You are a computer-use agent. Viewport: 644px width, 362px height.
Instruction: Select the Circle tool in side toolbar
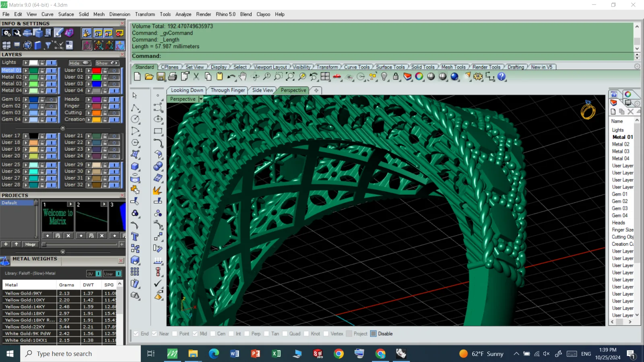pos(135,119)
